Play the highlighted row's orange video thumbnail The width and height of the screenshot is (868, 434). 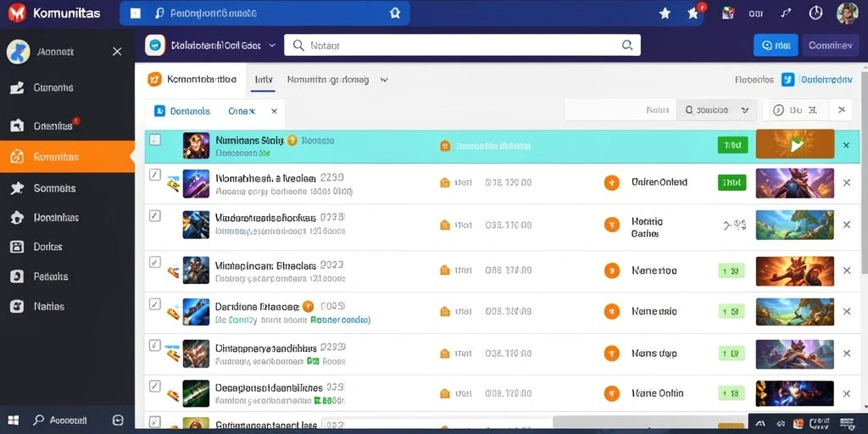point(795,145)
